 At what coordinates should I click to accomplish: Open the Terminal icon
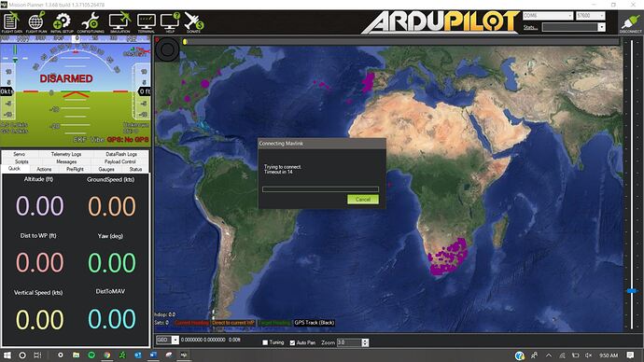point(147,22)
